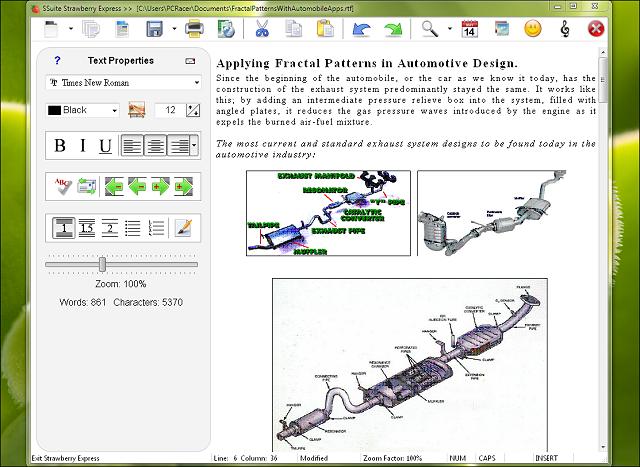The image size is (640, 467).
Task: Select the large muffler diagram image
Action: coord(410,365)
